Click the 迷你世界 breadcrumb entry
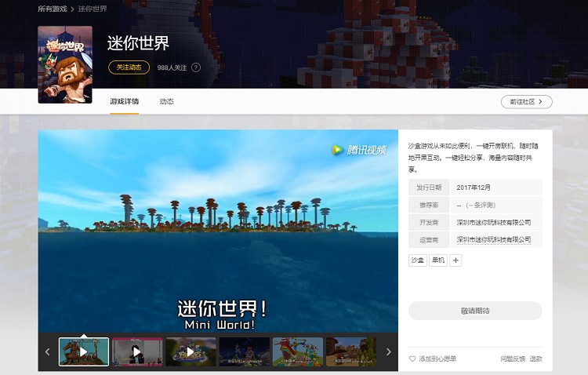This screenshot has height=375, width=588. tap(93, 9)
